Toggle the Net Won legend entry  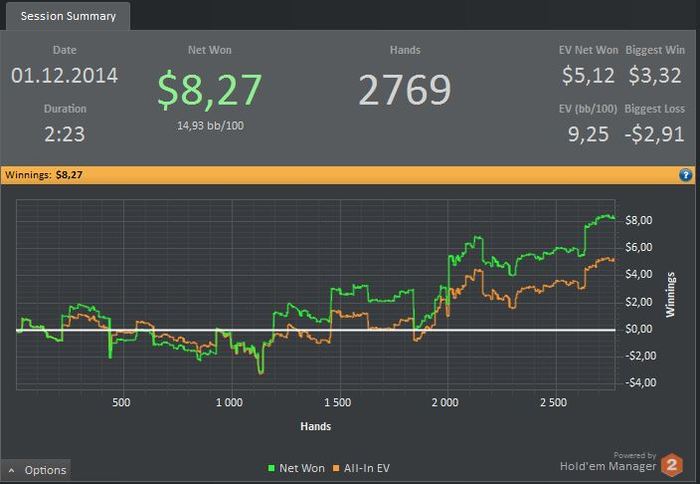pyautogui.click(x=296, y=468)
